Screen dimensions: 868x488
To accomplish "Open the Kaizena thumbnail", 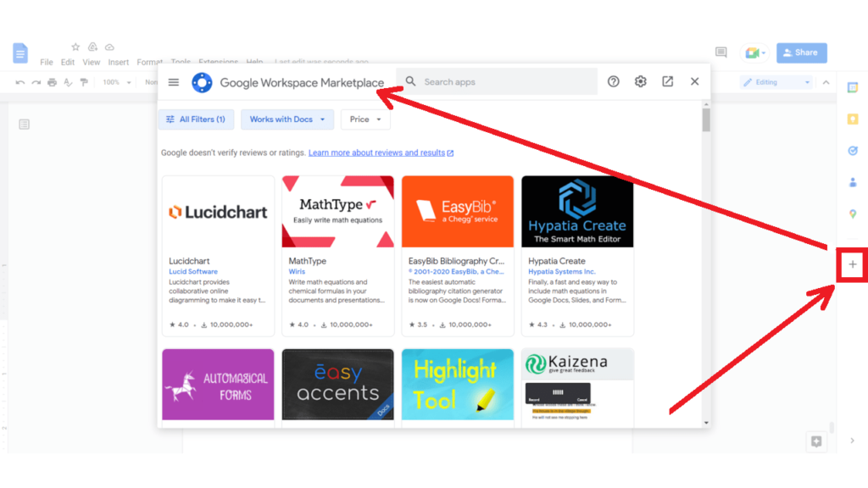I will pos(577,385).
